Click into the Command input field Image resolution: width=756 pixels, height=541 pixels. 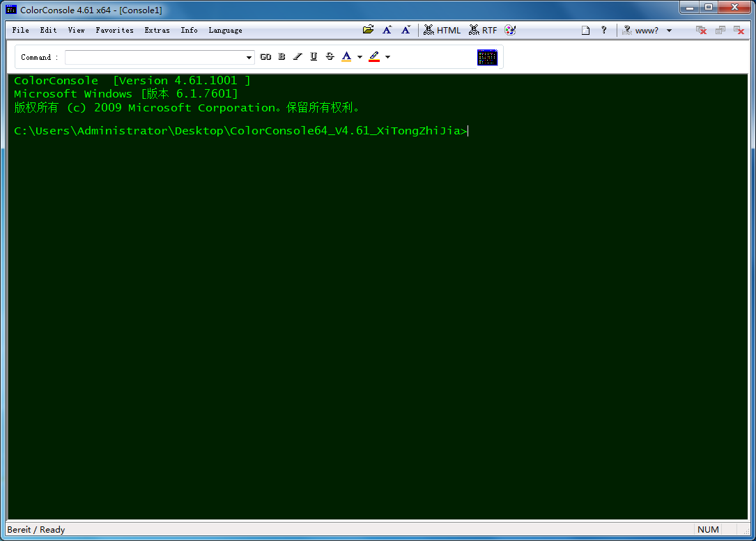click(x=154, y=57)
